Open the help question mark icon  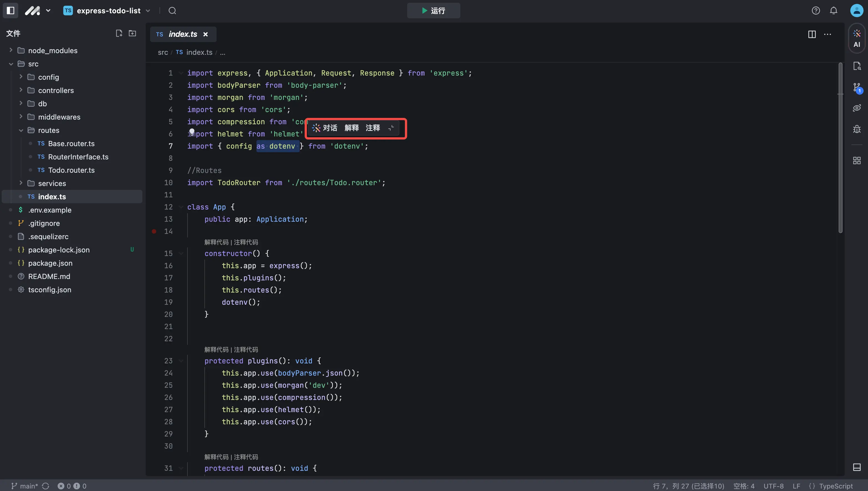click(816, 11)
